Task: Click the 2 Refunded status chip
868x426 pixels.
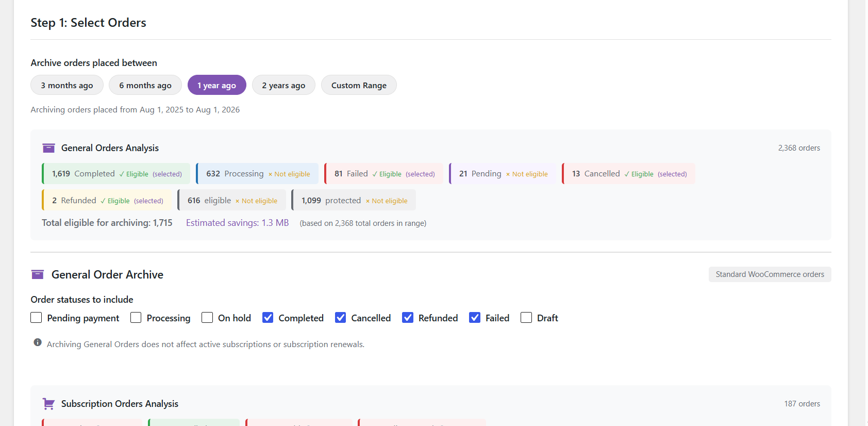Action: [107, 200]
